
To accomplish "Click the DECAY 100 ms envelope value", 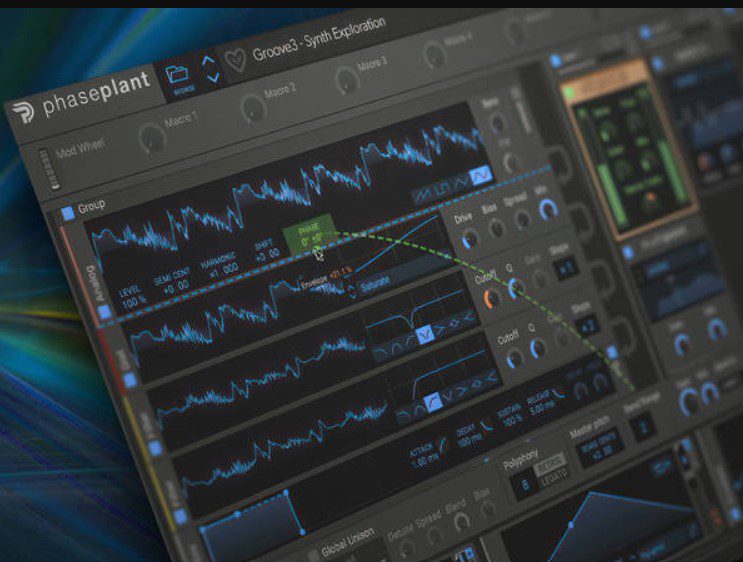I will pos(469,435).
